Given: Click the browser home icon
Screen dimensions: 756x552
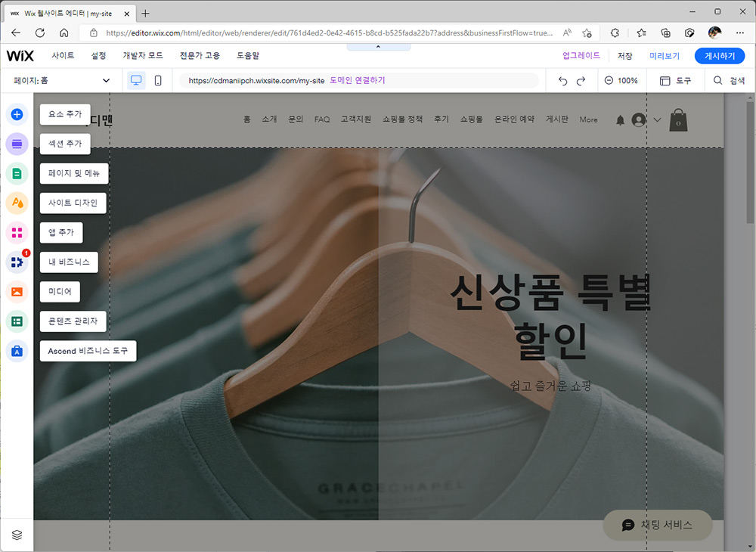Looking at the screenshot, I should point(64,33).
